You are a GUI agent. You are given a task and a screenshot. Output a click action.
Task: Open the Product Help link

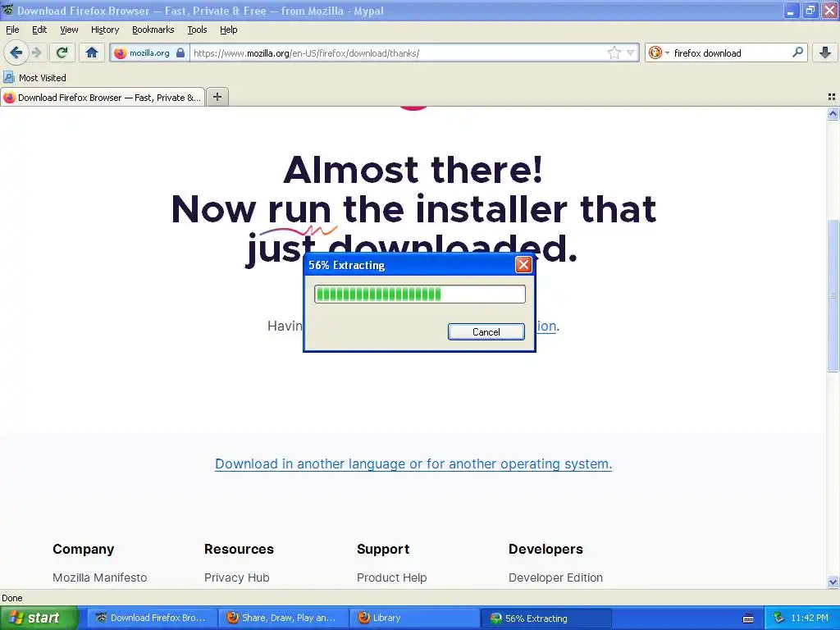click(391, 577)
